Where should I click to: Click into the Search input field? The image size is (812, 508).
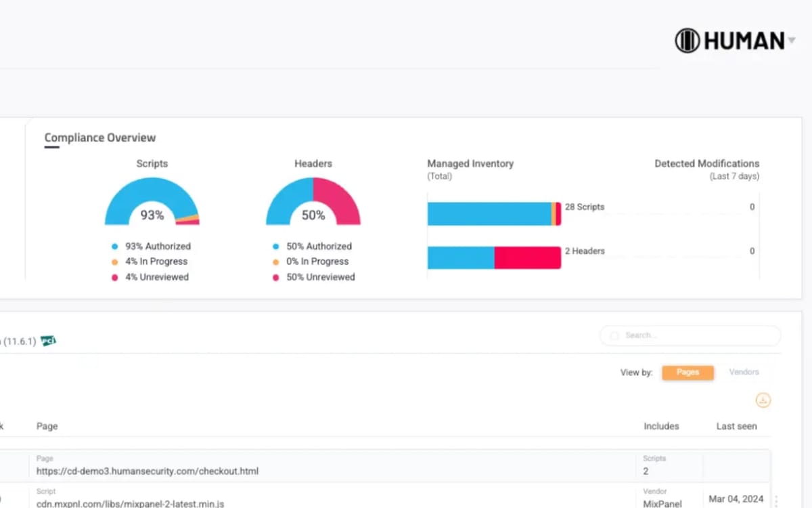click(x=697, y=336)
